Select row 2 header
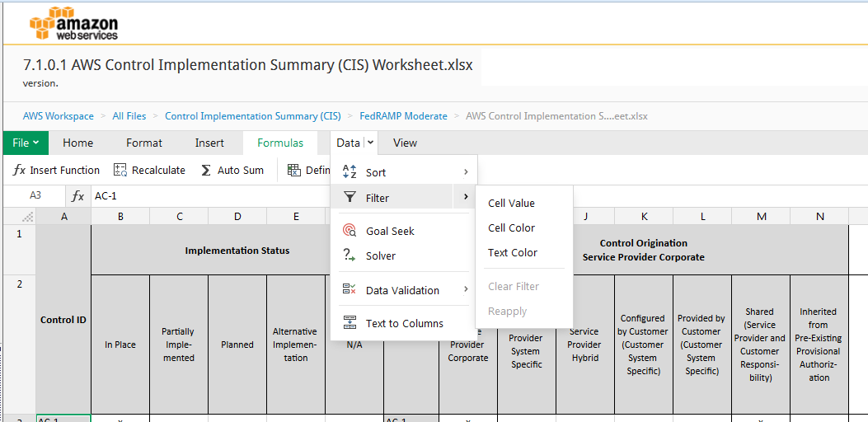This screenshot has width=868, height=422. [20, 344]
